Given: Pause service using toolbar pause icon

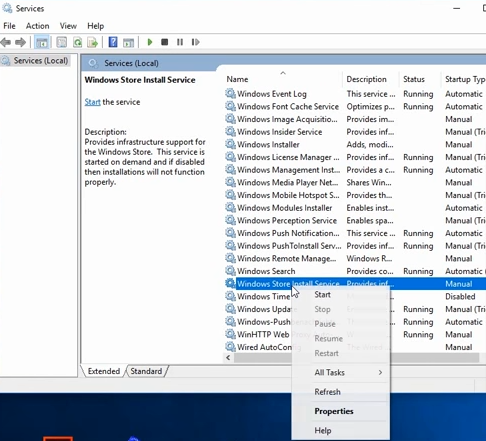Looking at the screenshot, I should coord(180,42).
